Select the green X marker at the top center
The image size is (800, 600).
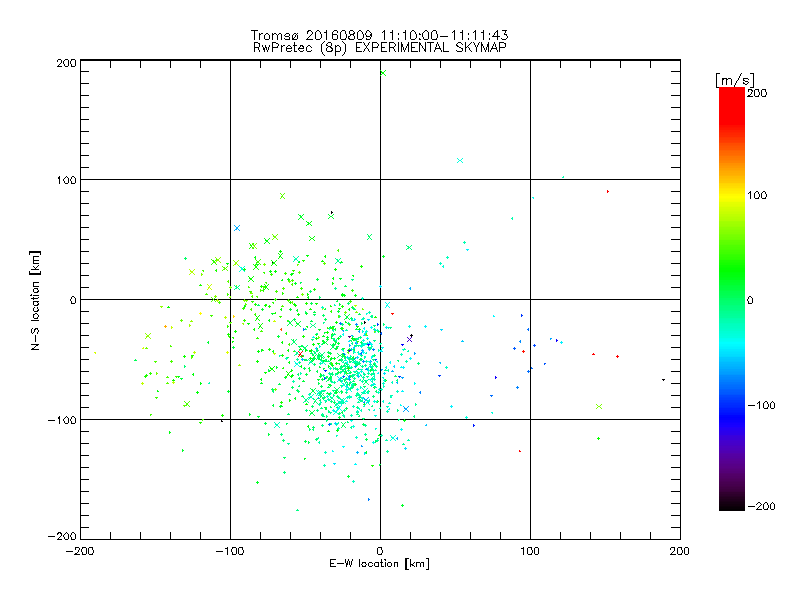(x=383, y=73)
